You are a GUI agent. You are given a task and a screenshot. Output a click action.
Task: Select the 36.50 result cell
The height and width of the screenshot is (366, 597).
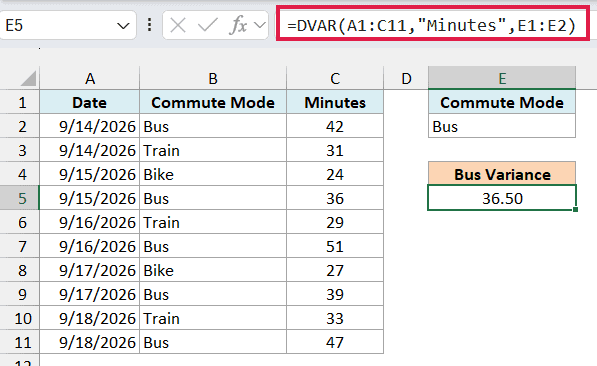502,198
